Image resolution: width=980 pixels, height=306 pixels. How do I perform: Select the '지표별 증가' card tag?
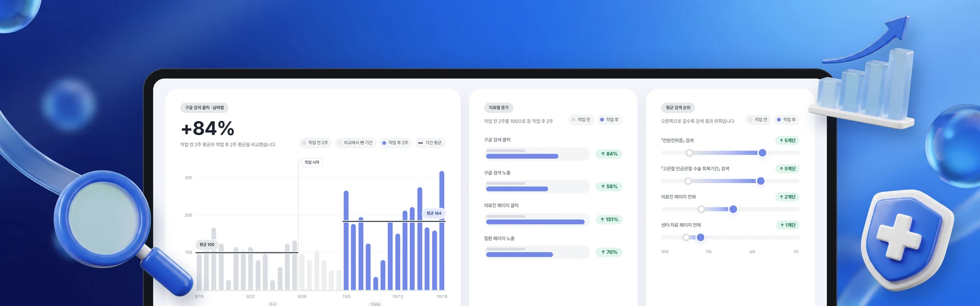point(499,108)
